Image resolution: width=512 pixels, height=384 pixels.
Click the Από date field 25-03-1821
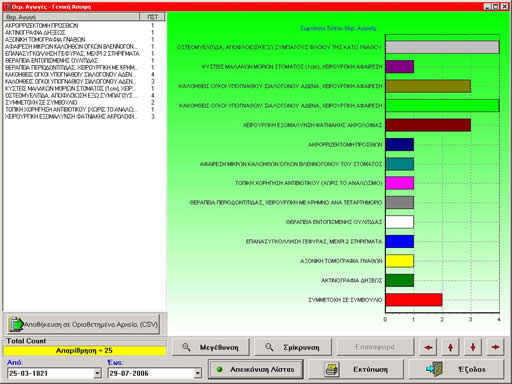click(50, 373)
